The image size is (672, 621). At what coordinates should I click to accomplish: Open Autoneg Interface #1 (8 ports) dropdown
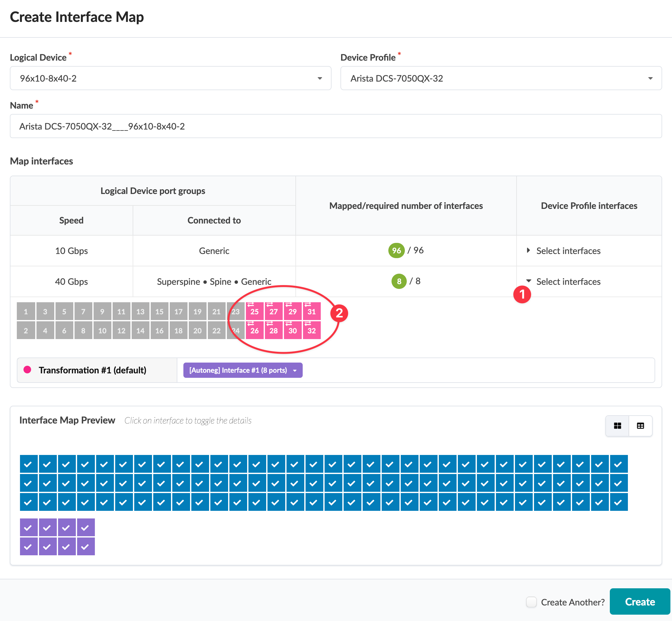coord(242,370)
